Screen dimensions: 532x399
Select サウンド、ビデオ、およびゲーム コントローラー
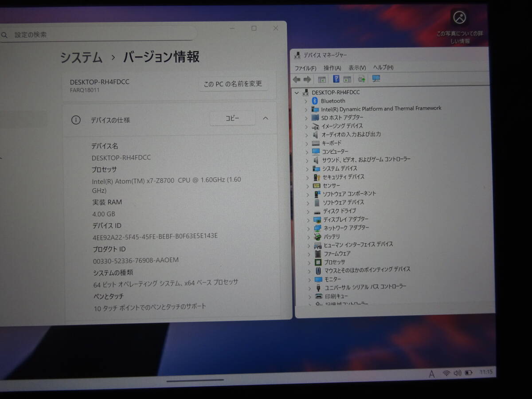(366, 160)
